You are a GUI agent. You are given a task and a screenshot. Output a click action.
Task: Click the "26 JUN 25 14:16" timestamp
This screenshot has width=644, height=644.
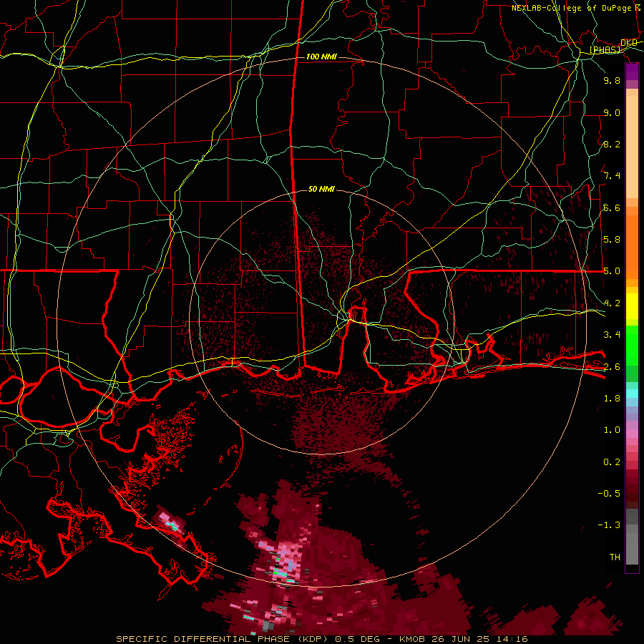[x=479, y=639]
